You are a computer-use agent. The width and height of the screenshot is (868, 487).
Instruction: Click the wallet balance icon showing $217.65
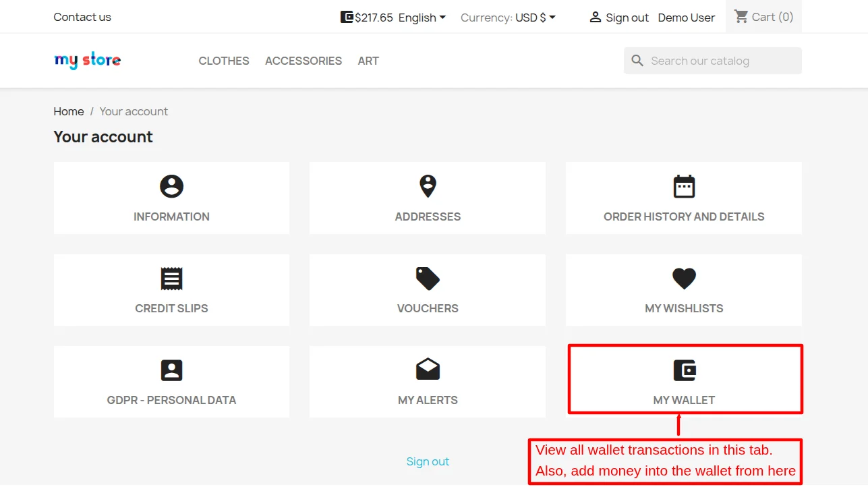coord(347,16)
